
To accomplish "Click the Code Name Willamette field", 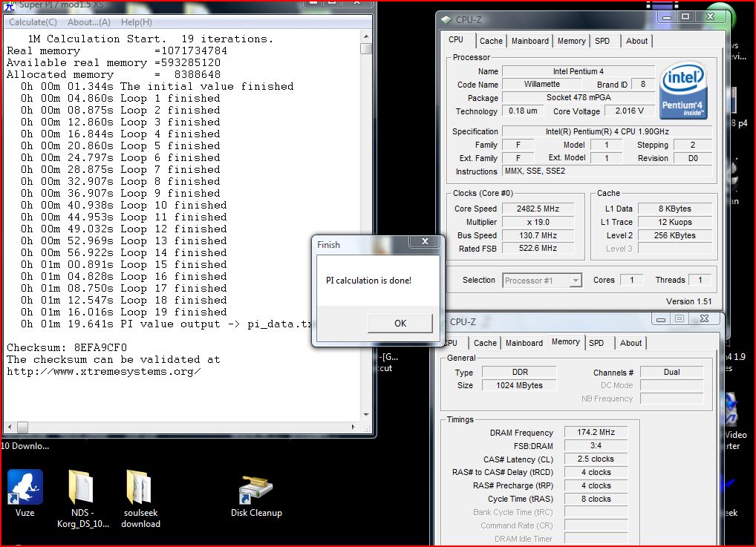I will pyautogui.click(x=542, y=84).
